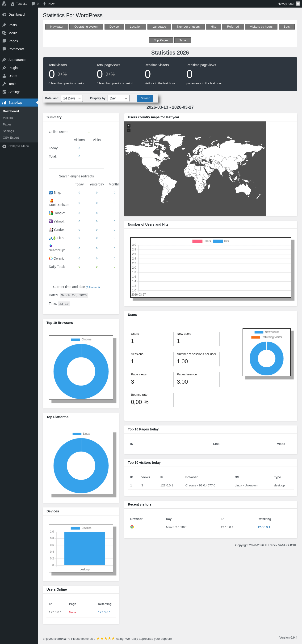Click the user avatar next to Howdy
Screen dimensions: 302x644
pyautogui.click(x=298, y=4)
